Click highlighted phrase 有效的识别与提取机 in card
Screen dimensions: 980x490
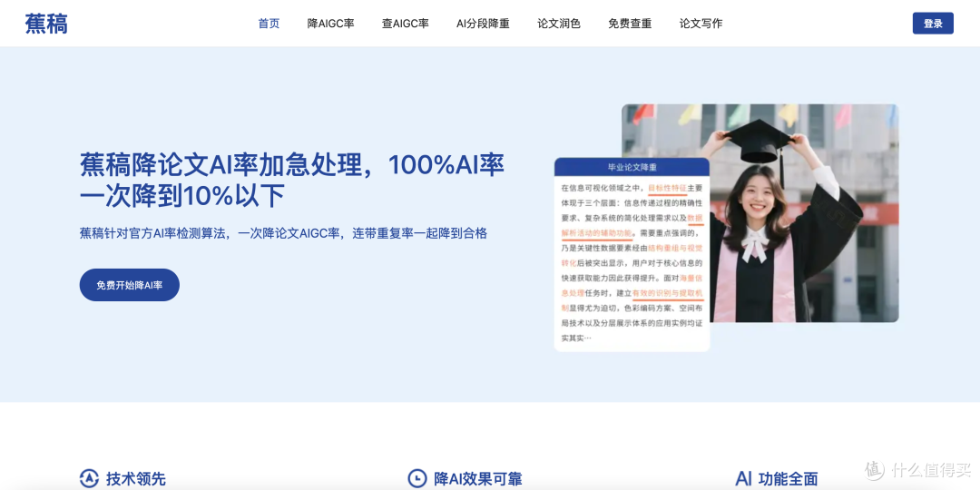click(668, 292)
